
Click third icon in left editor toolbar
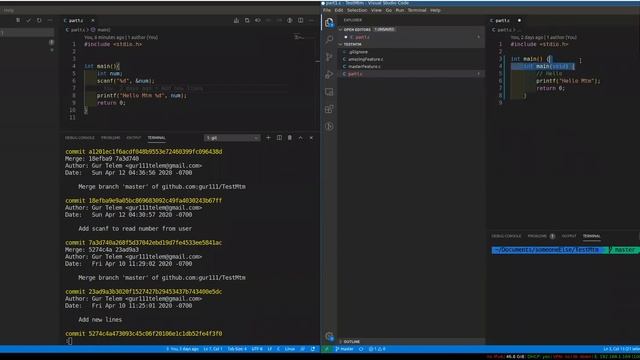pos(258,20)
